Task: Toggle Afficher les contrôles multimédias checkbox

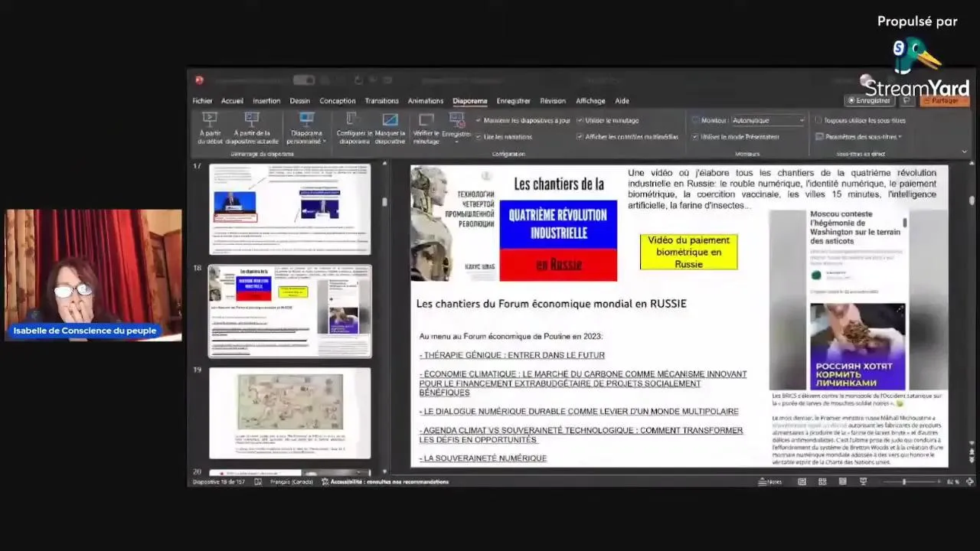Action: tap(580, 137)
